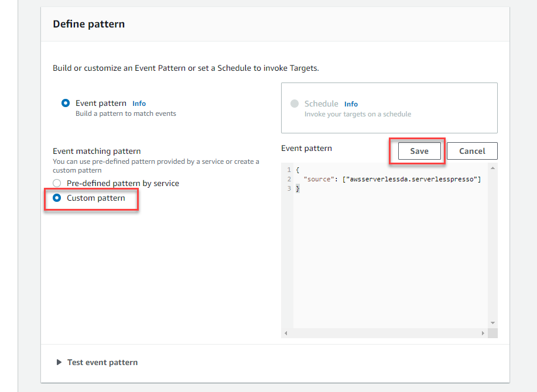Click the source value awsserverlessda.serverlesspresso text
537x392 pixels.
tap(412, 179)
